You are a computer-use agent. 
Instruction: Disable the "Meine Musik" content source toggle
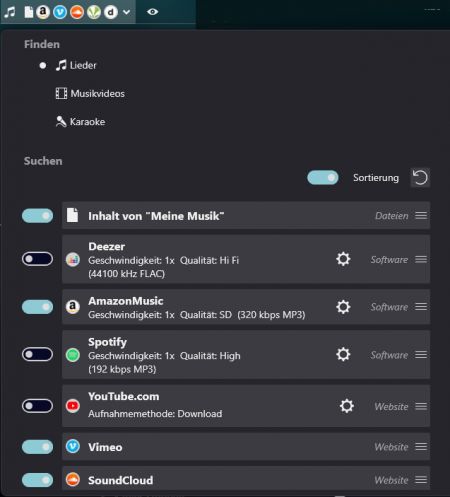pyautogui.click(x=37, y=216)
